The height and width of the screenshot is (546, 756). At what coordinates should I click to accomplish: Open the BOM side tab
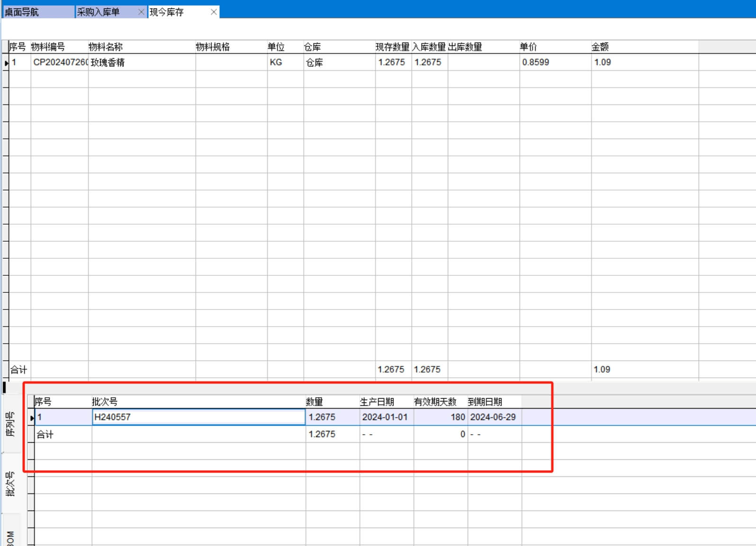pos(10,537)
